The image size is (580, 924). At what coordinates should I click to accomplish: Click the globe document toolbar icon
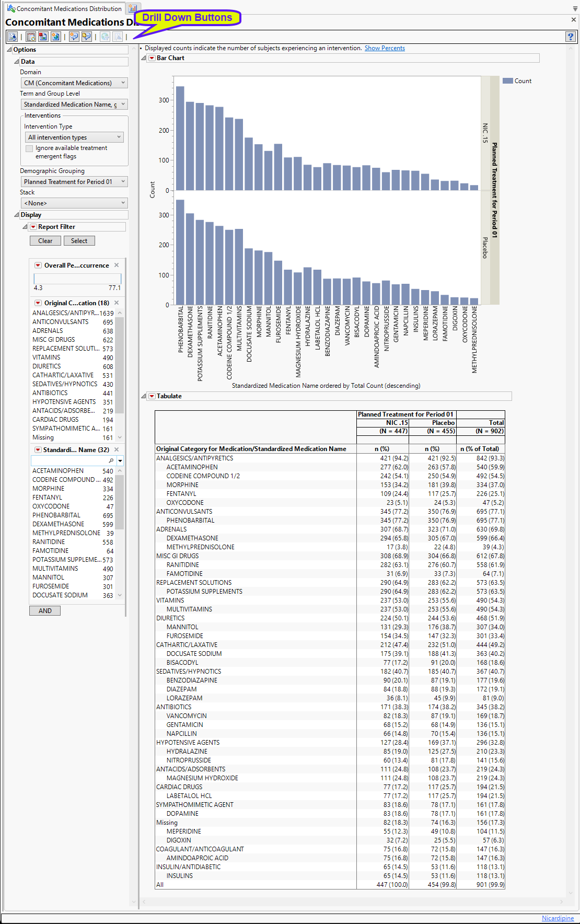point(55,37)
